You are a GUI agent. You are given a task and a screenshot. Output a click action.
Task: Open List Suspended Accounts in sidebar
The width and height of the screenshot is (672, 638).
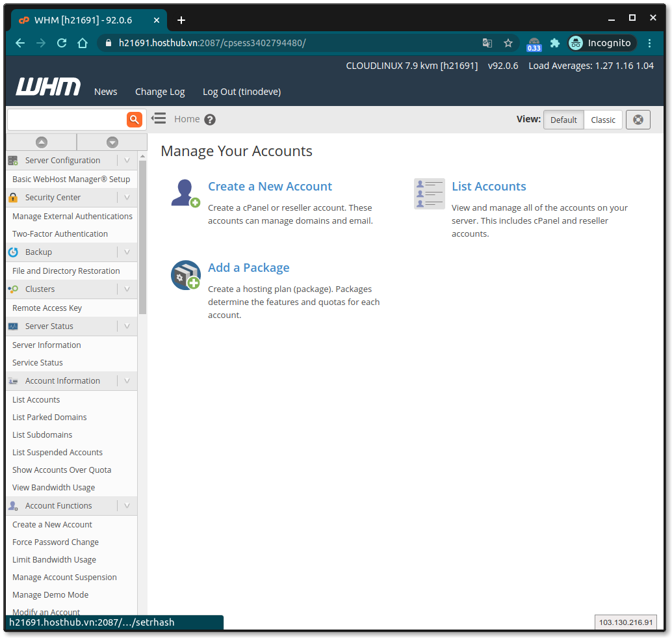(x=57, y=453)
